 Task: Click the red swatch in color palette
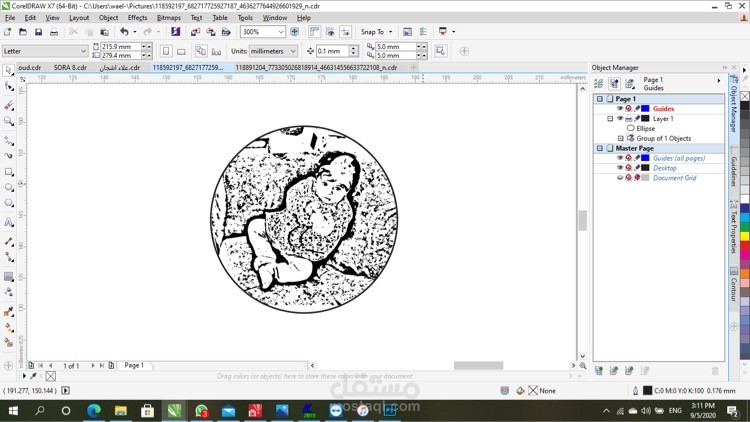(x=745, y=245)
